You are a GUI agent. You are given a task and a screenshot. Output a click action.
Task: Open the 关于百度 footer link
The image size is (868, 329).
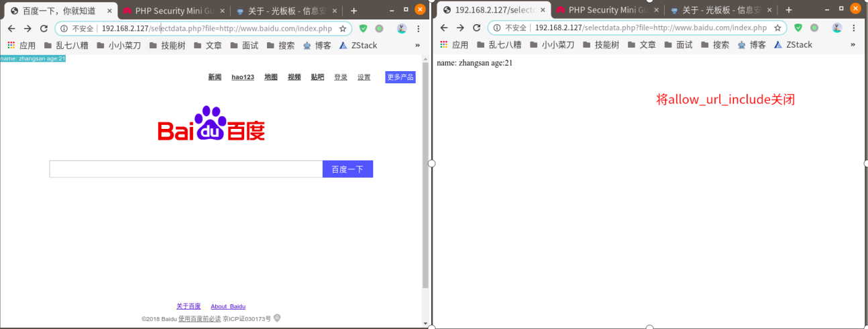(188, 306)
